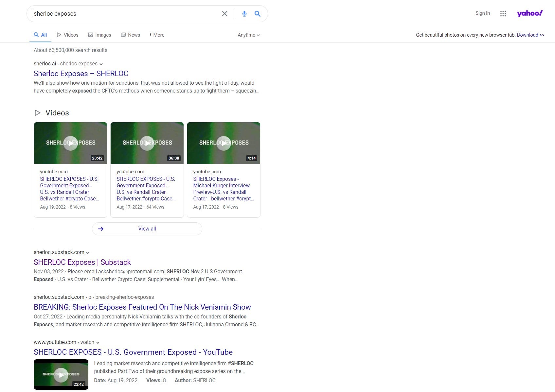Click 'Author: SHERLOC' text

[x=195, y=380]
